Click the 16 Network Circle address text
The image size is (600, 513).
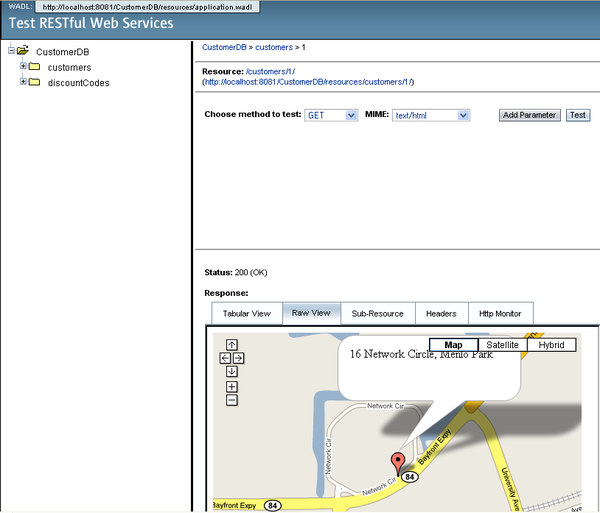click(421, 354)
